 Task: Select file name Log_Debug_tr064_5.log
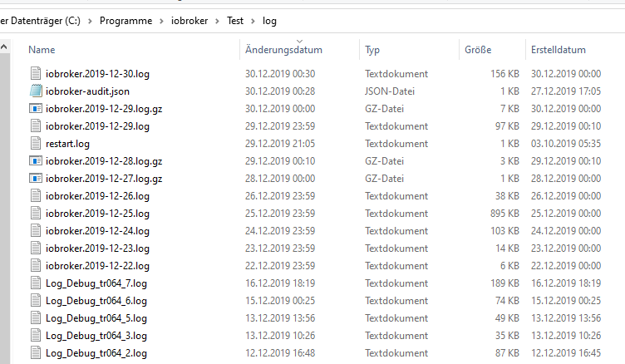click(x=96, y=318)
